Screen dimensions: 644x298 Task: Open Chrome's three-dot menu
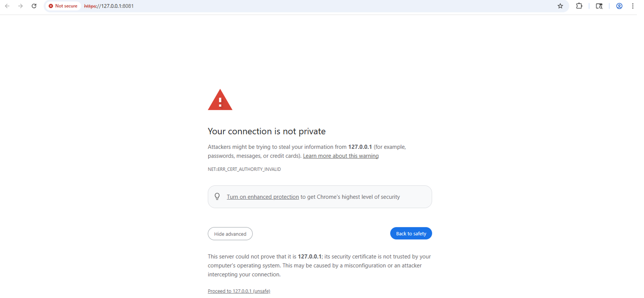click(x=633, y=6)
